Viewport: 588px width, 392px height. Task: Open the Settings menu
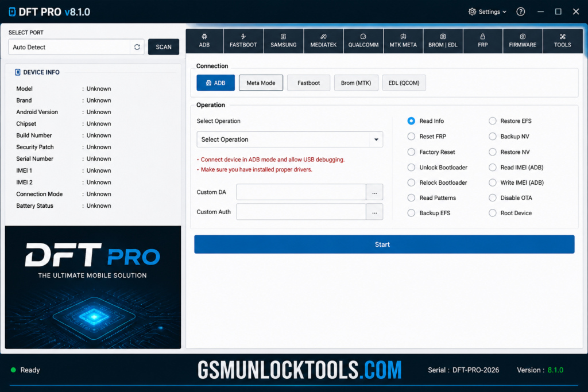click(488, 11)
